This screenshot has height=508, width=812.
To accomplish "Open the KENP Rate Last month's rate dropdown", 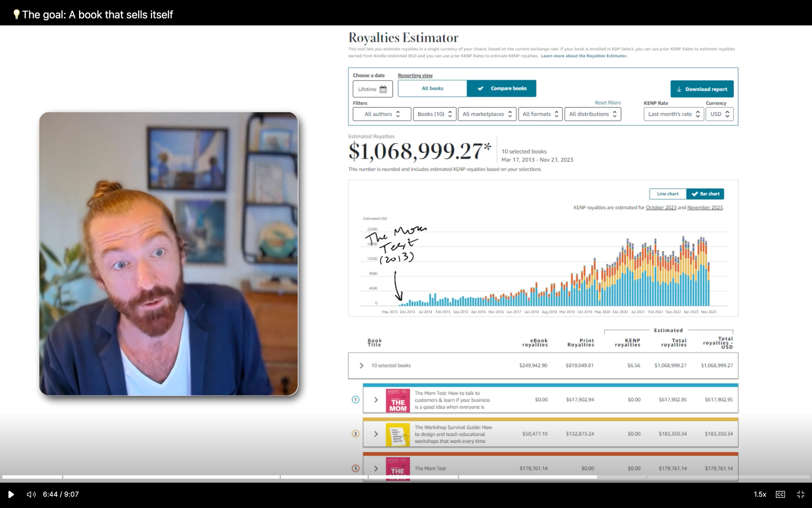I will [674, 114].
